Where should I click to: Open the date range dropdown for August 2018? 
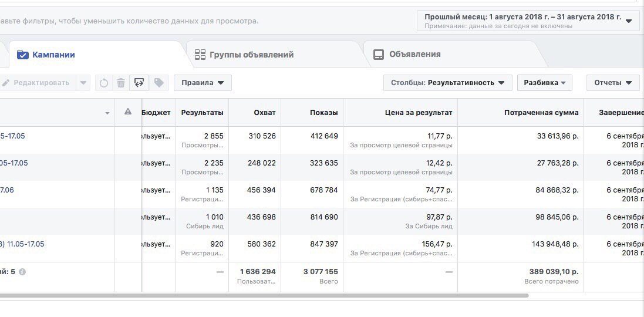(528, 21)
